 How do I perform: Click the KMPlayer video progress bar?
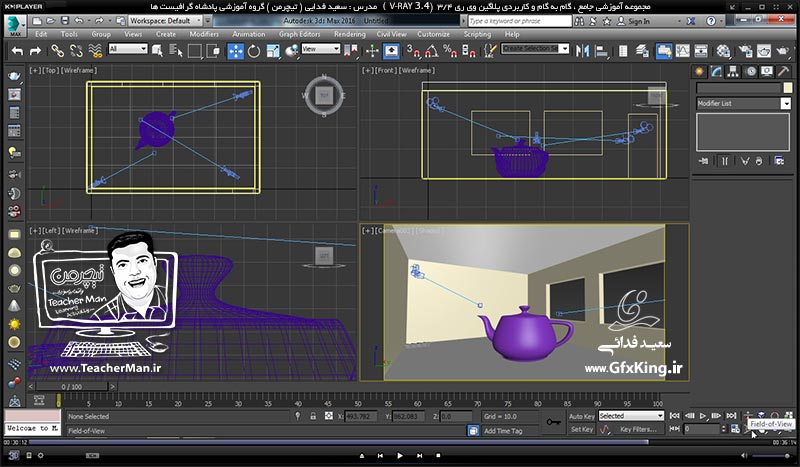point(400,442)
